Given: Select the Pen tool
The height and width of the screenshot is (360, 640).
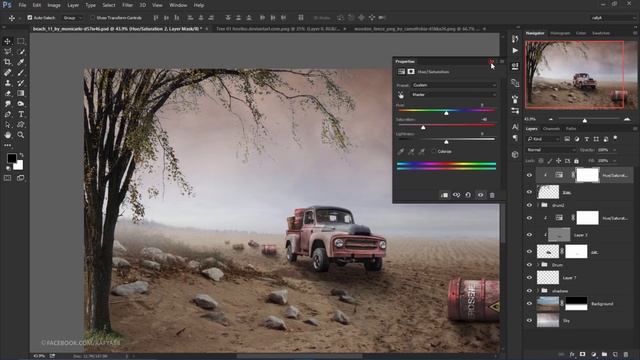Looking at the screenshot, I should [8, 114].
